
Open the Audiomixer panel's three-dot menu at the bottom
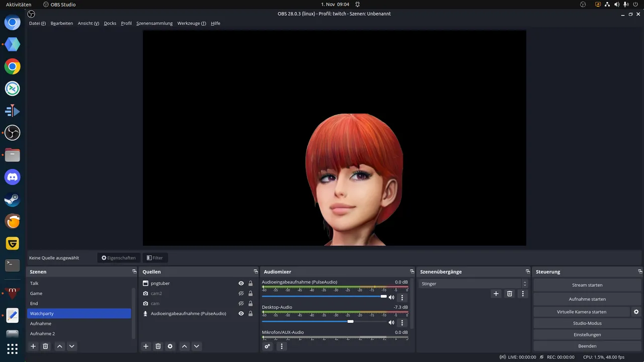click(x=282, y=346)
